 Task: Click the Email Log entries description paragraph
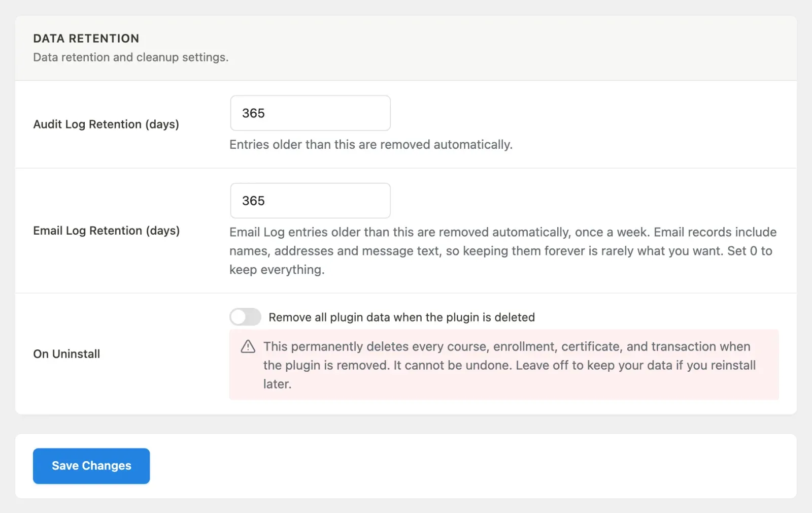[503, 251]
